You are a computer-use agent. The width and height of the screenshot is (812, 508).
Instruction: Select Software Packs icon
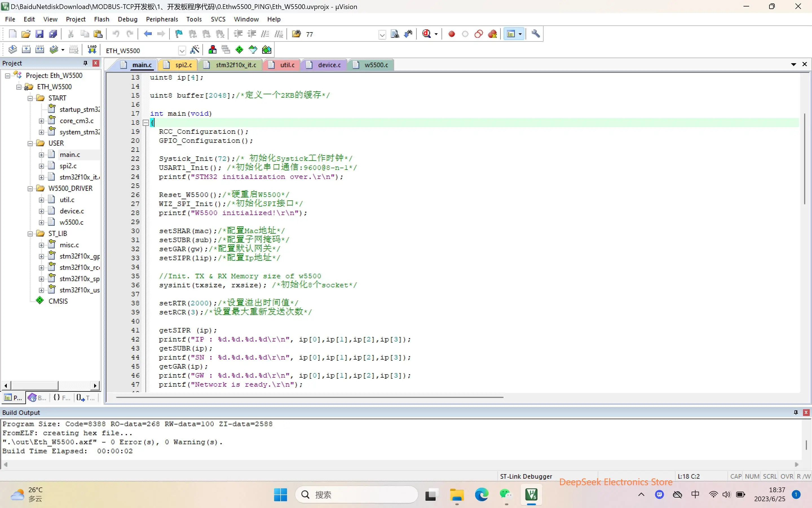253,50
